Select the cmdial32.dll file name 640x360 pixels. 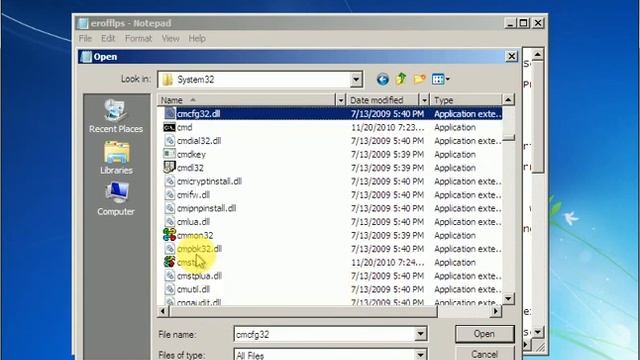(x=199, y=141)
